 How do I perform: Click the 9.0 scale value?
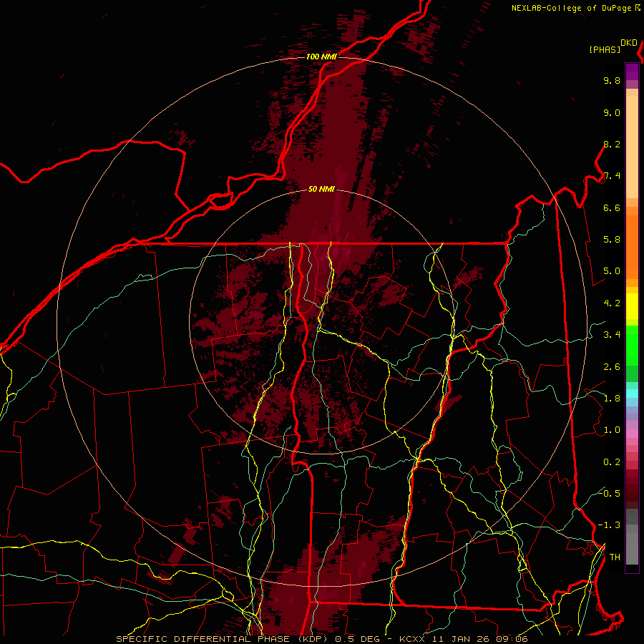[612, 113]
